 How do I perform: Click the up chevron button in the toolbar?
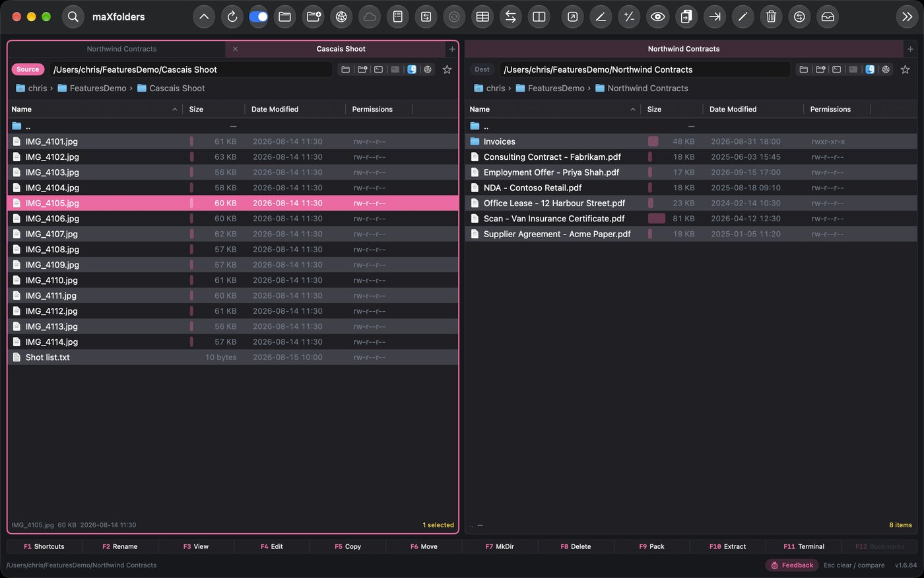[204, 17]
